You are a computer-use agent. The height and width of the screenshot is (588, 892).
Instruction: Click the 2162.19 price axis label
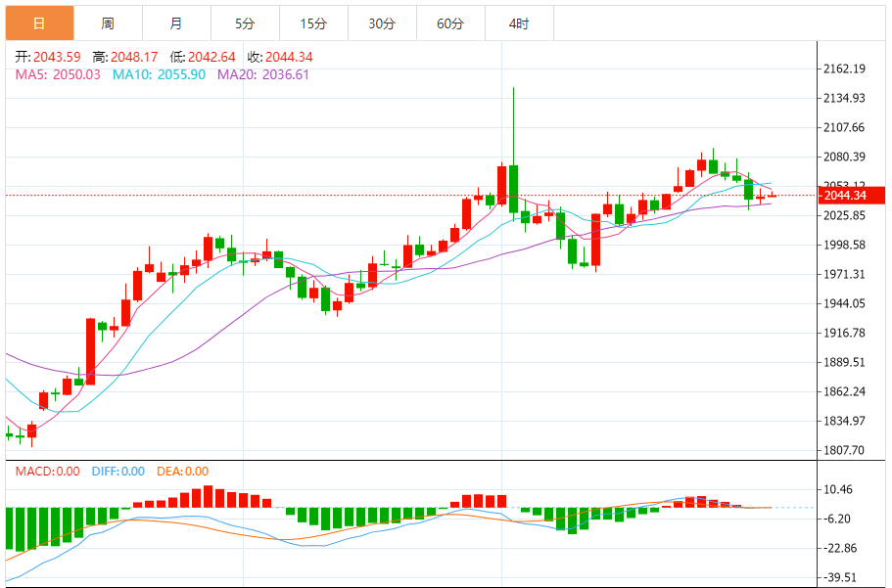[x=844, y=68]
